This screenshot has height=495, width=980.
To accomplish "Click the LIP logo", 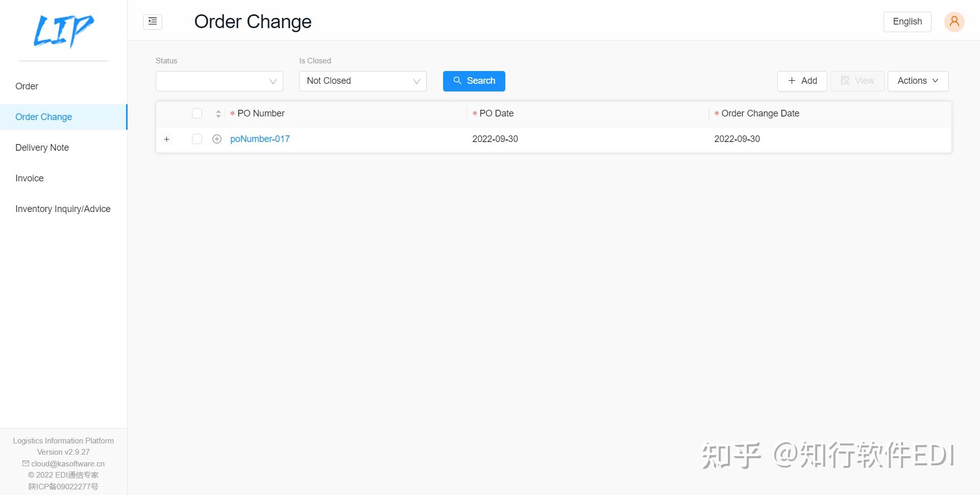I will 63,31.
